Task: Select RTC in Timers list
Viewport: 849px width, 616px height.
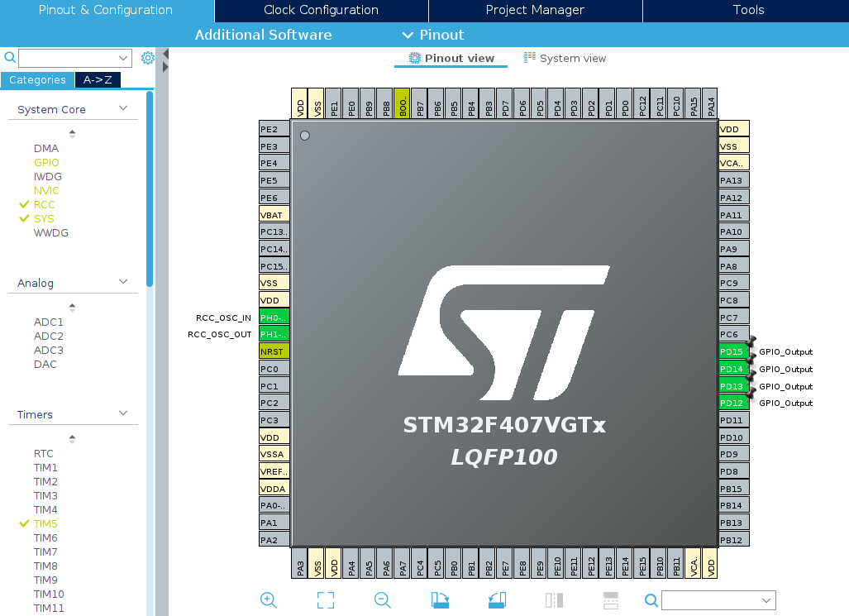Action: pyautogui.click(x=43, y=453)
